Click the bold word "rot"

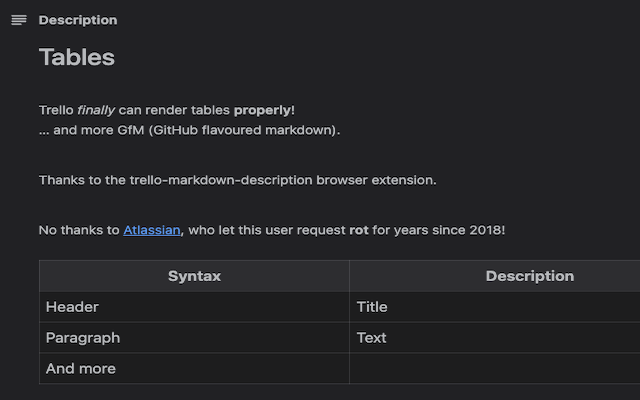tap(359, 231)
